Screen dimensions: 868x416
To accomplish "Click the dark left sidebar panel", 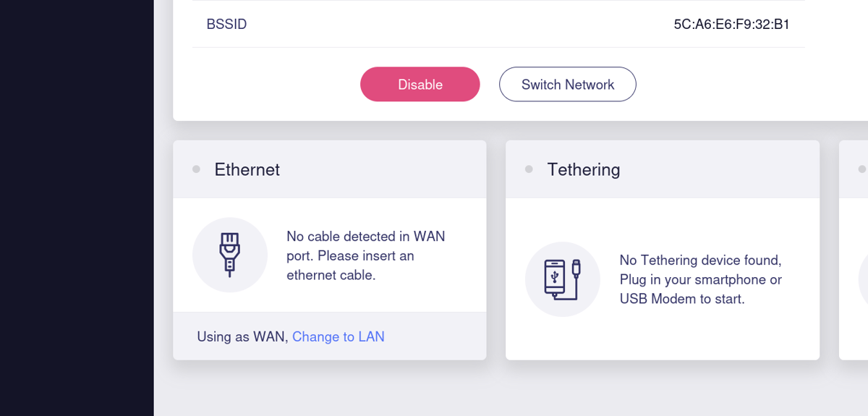I will [x=77, y=217].
